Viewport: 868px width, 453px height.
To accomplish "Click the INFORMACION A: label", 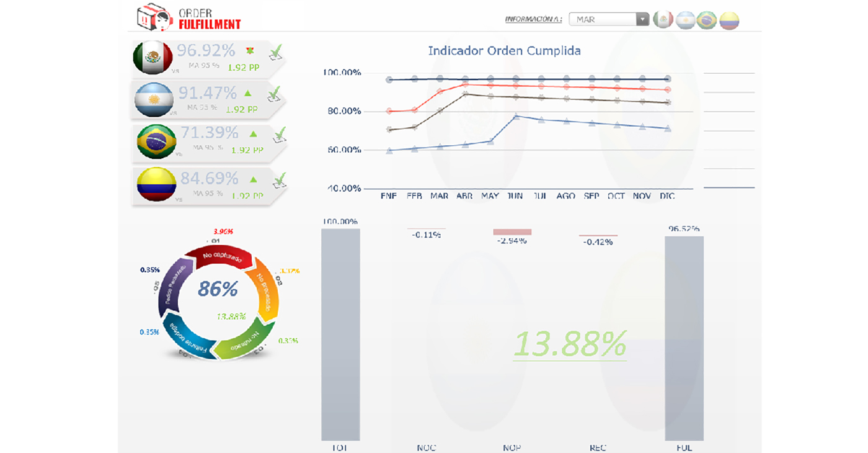I will click(x=534, y=19).
